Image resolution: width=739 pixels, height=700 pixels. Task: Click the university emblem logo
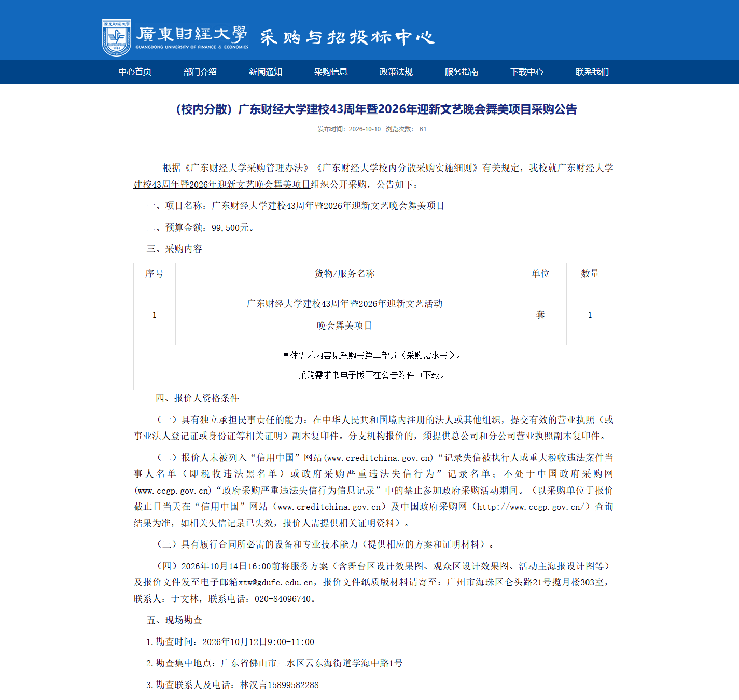point(116,37)
